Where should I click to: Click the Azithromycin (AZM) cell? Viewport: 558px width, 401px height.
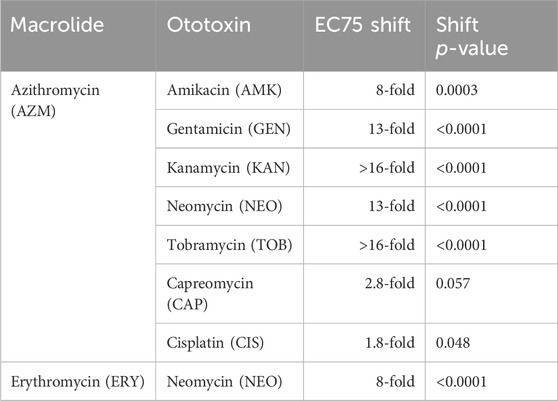[55, 101]
